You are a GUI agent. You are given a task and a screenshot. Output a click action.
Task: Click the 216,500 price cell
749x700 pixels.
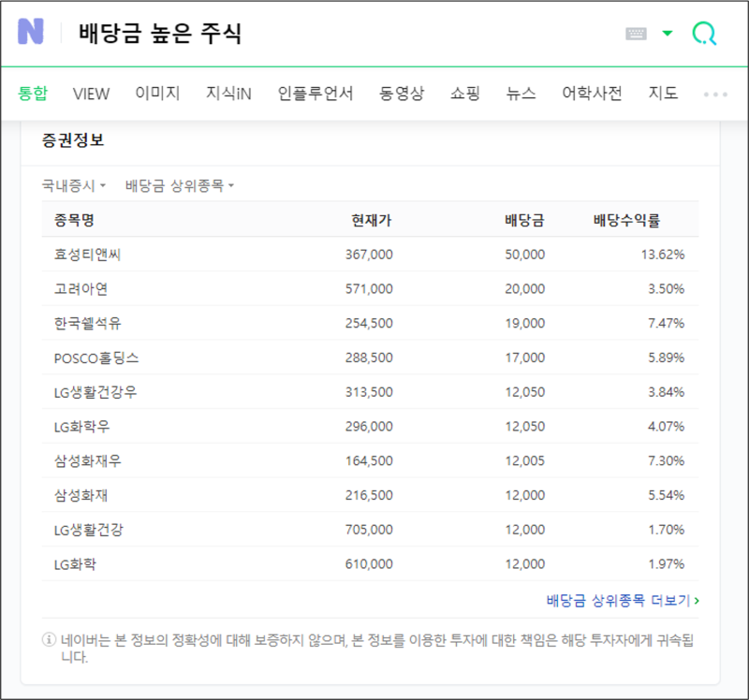(369, 495)
